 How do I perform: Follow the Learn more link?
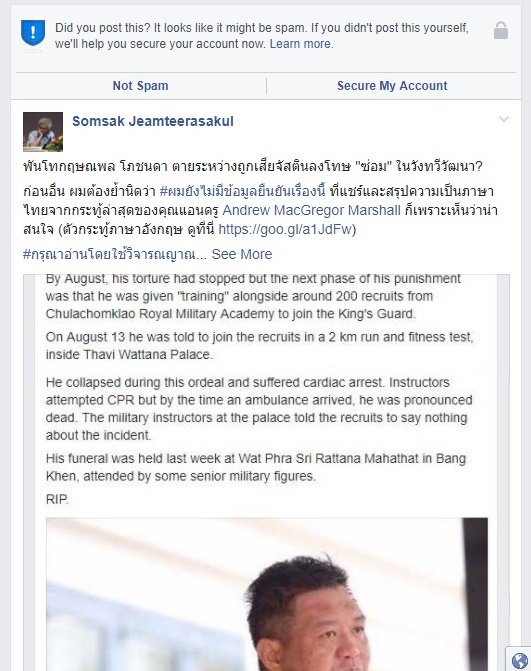point(300,44)
